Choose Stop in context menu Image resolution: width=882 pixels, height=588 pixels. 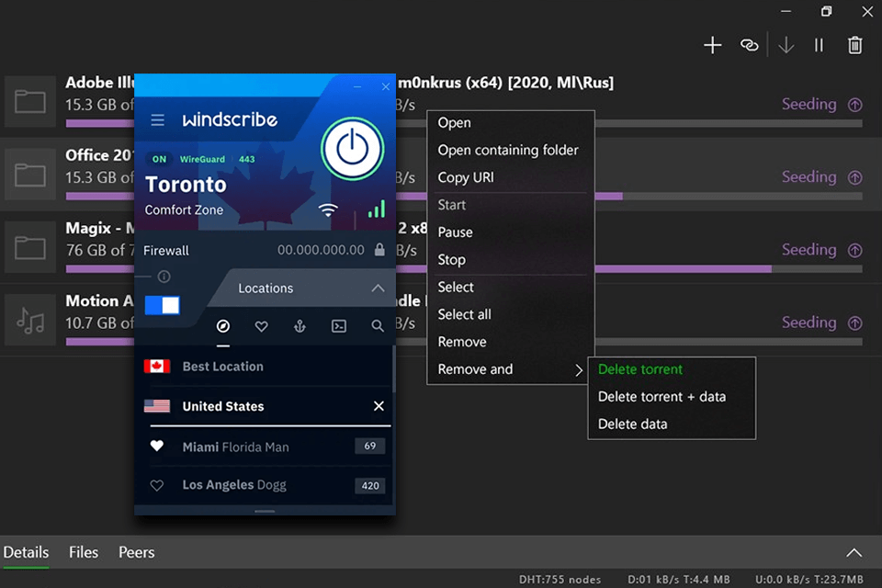(x=511, y=259)
